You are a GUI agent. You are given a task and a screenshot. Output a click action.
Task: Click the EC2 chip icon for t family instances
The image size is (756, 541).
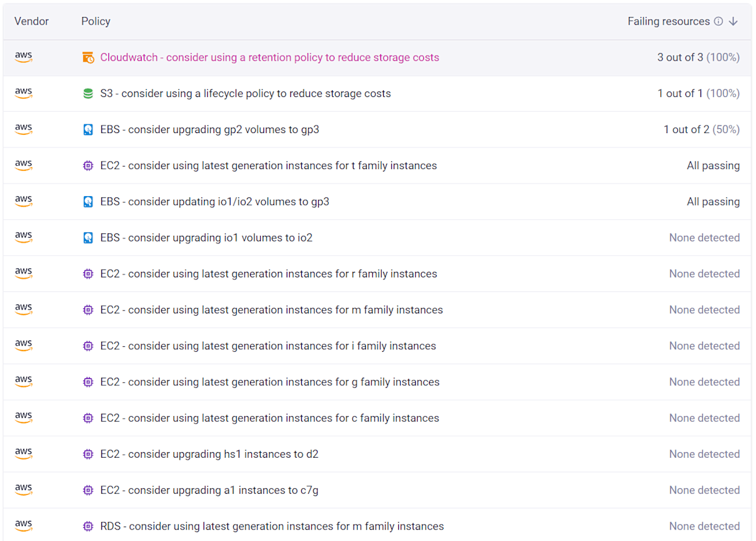tap(88, 166)
